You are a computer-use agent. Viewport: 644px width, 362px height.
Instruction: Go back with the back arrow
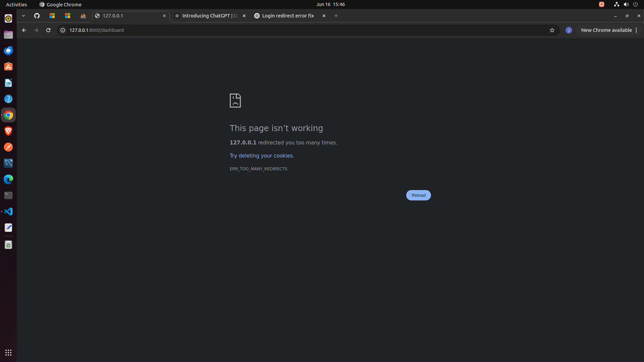24,30
